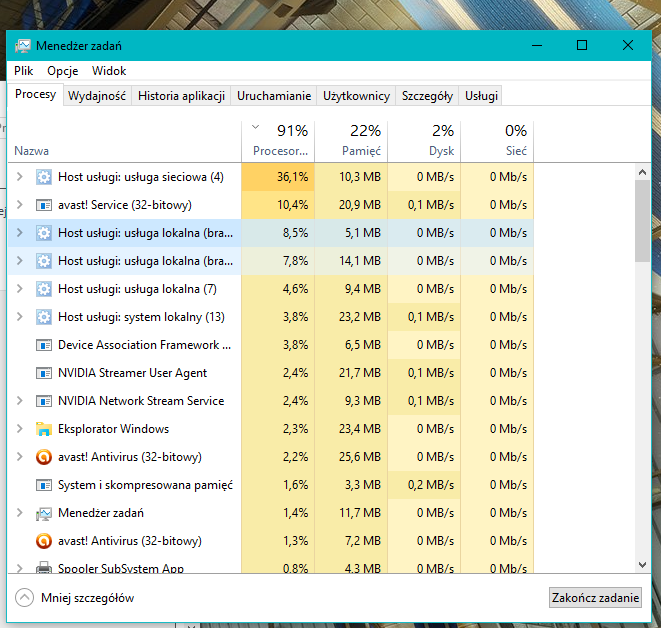
Task: Click the avast! Service (32-bitowy) process icon
Action: 44,205
